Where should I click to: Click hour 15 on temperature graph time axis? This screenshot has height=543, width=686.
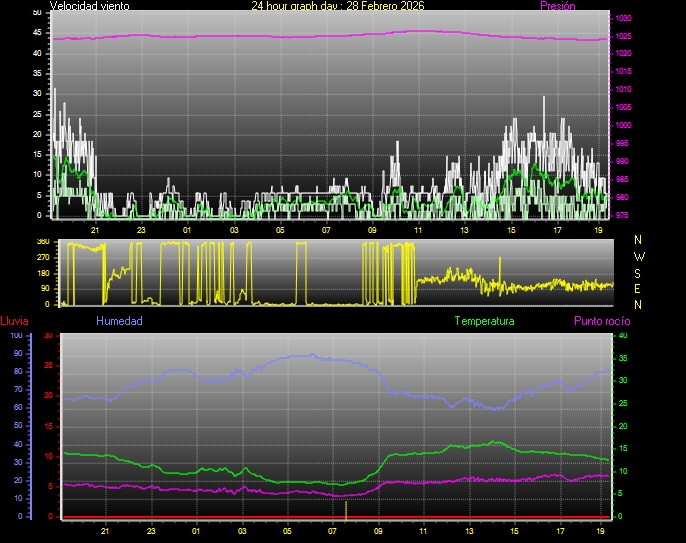514,531
